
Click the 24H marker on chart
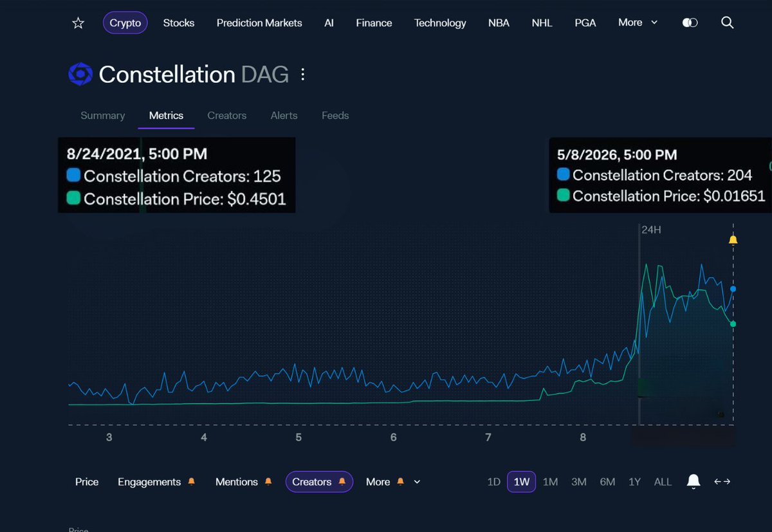coord(651,229)
